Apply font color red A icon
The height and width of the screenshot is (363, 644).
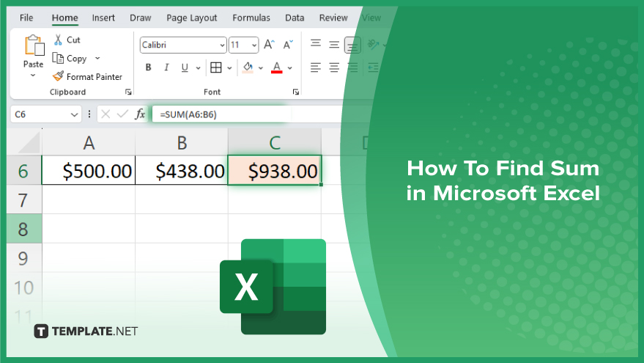(277, 67)
